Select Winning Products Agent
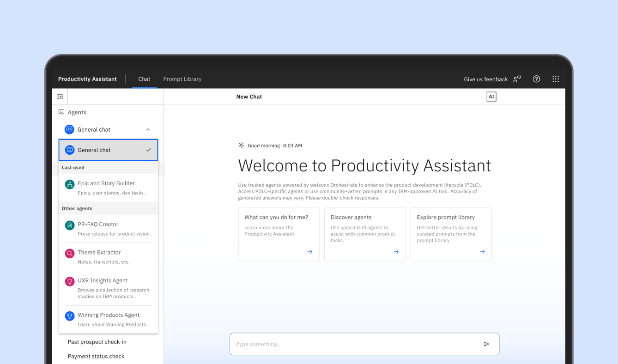 (x=109, y=319)
